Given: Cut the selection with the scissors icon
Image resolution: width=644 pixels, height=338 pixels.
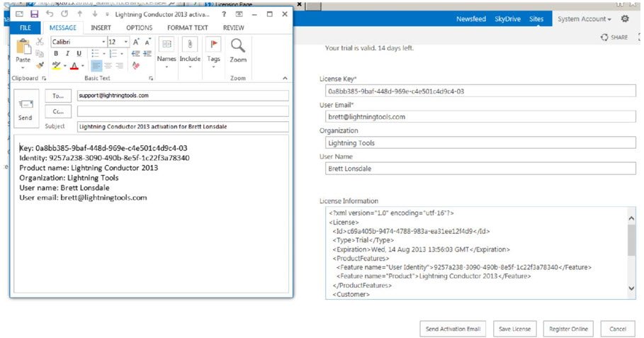Looking at the screenshot, I should [40, 42].
